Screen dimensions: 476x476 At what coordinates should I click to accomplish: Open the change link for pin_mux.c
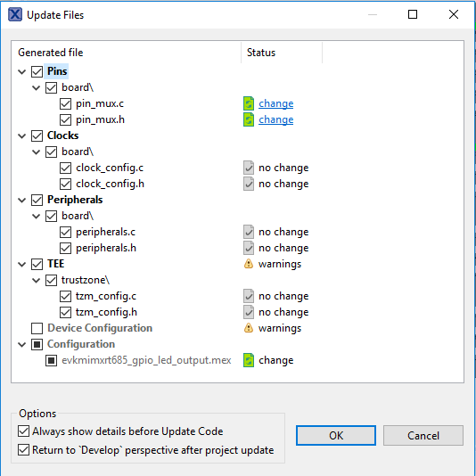[276, 103]
